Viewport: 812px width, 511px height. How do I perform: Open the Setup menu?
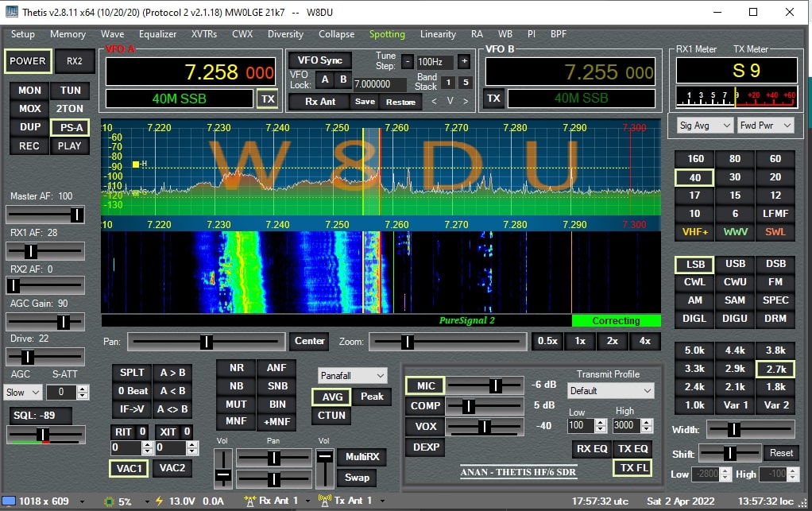[23, 34]
